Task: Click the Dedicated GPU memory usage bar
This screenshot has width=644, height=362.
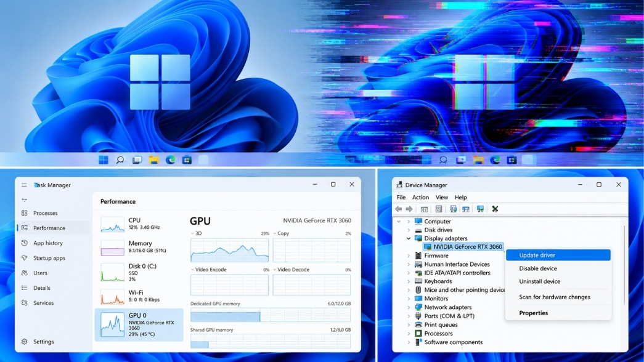Action: click(x=271, y=316)
